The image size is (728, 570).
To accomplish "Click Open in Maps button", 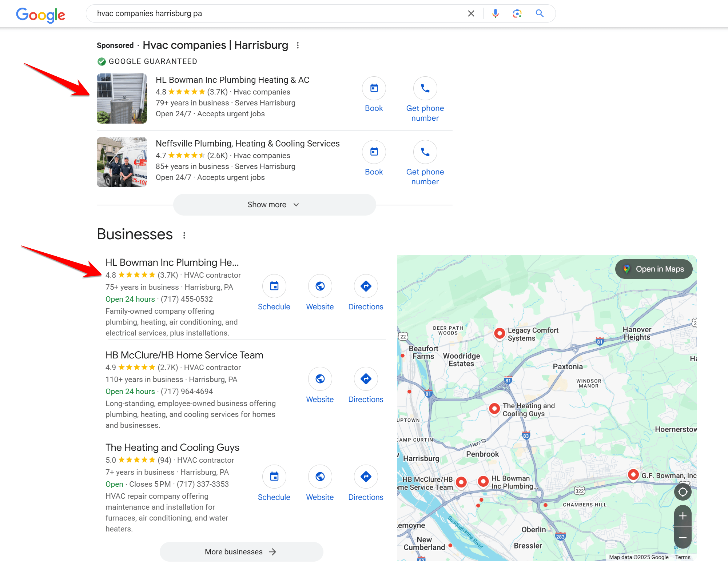I will [x=654, y=269].
